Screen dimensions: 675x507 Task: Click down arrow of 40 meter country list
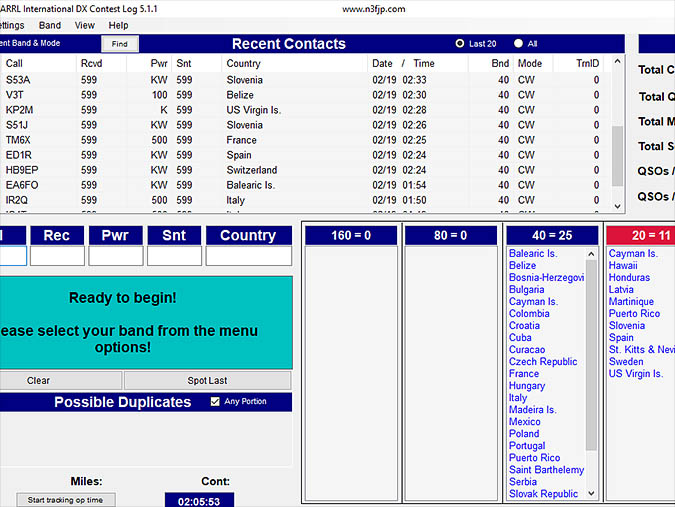(591, 493)
